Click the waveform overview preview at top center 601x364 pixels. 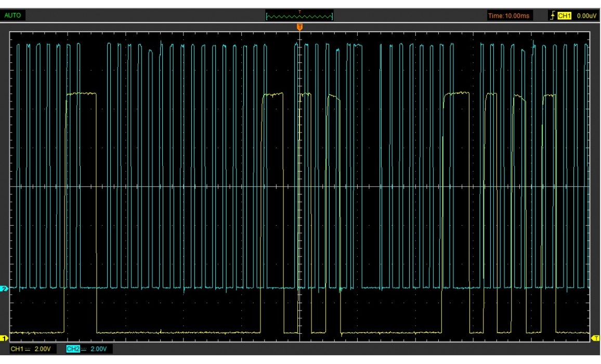(x=299, y=16)
